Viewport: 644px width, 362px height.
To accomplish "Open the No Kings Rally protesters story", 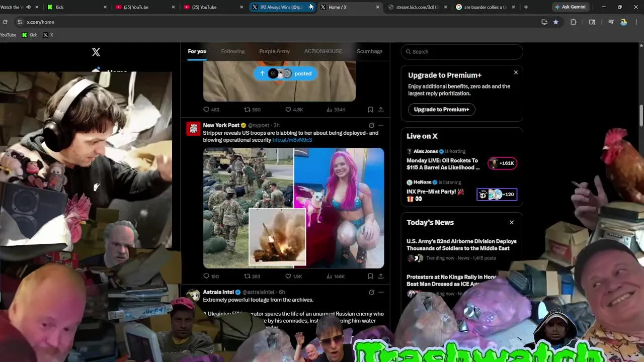I will pos(452,281).
